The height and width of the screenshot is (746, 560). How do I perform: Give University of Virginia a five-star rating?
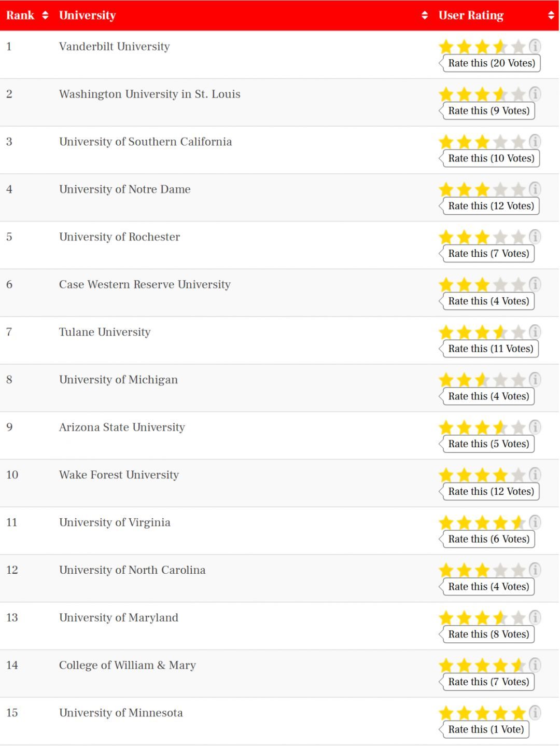coord(518,522)
